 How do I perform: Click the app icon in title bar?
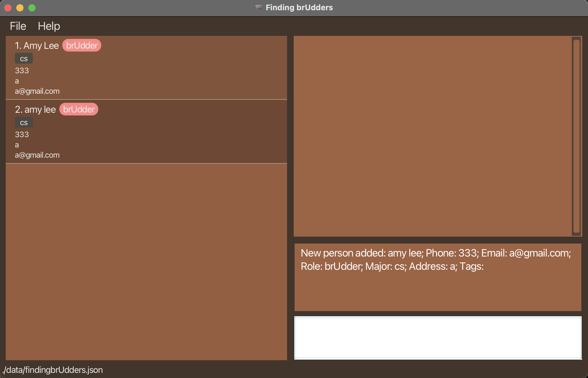(258, 7)
